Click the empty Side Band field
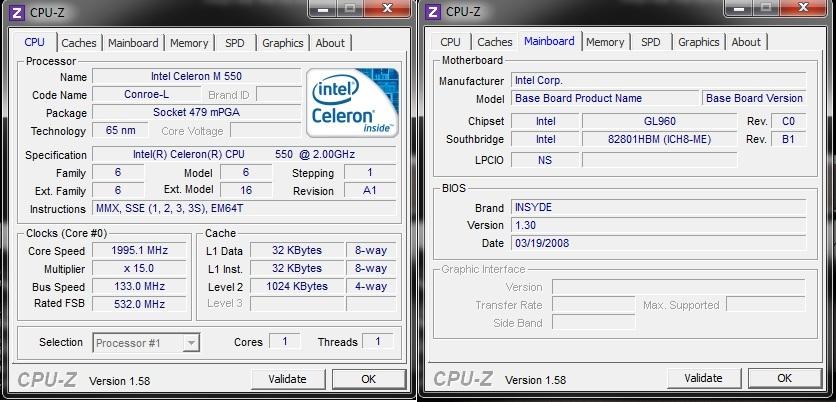 pyautogui.click(x=593, y=323)
